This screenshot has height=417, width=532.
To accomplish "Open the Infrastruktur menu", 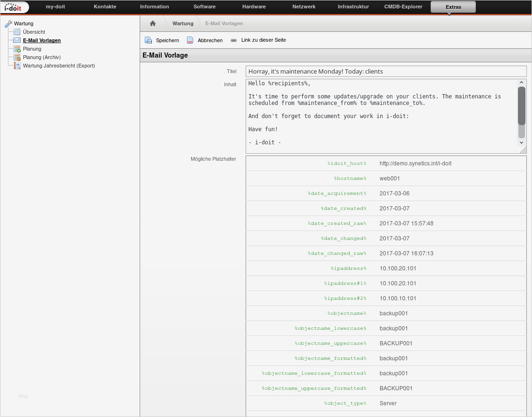I will pyautogui.click(x=353, y=7).
